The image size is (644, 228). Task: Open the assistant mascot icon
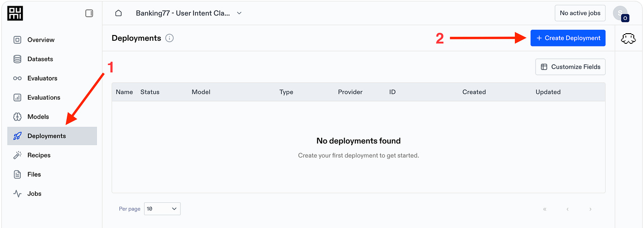click(629, 39)
